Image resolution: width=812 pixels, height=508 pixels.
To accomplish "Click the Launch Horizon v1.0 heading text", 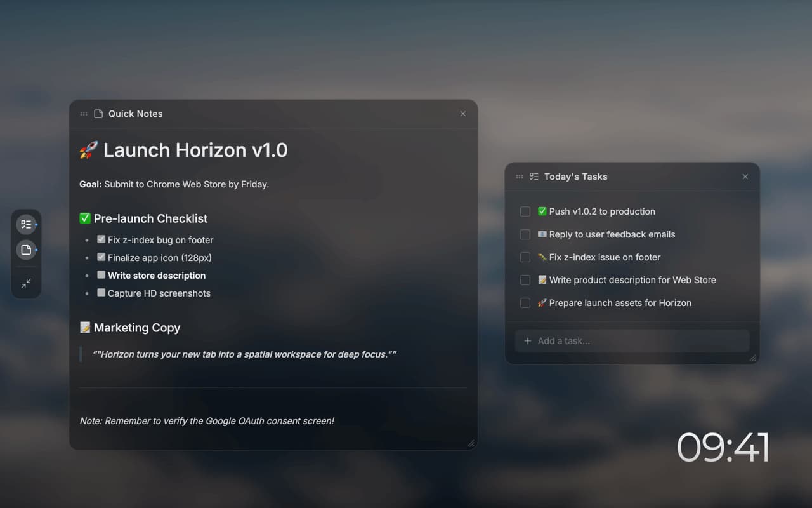I will (x=195, y=150).
